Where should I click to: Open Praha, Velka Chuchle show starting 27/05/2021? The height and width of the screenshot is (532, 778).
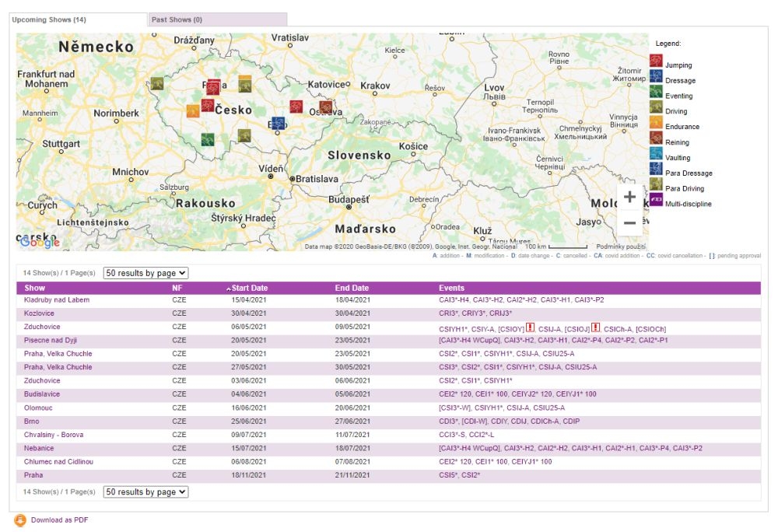point(58,367)
